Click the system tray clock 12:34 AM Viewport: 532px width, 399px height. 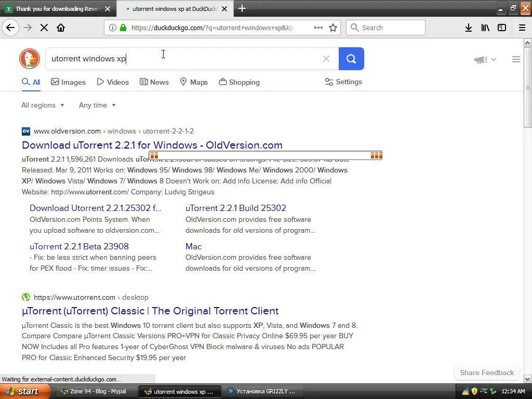(x=513, y=392)
